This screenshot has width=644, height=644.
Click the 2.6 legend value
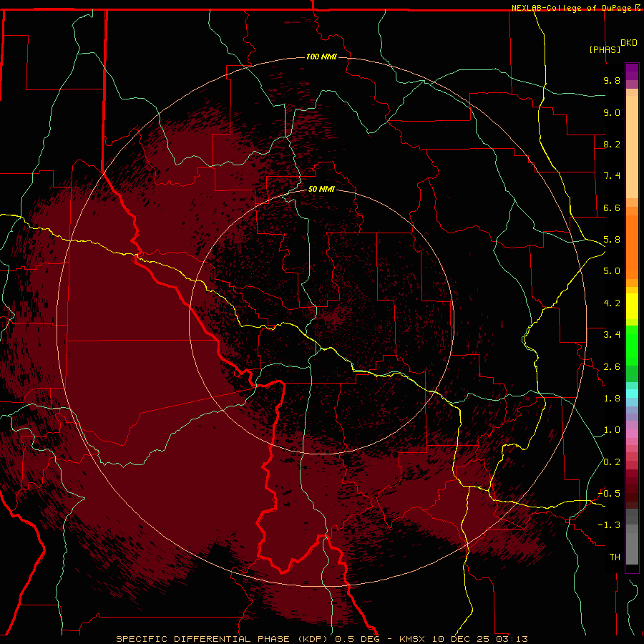point(612,367)
